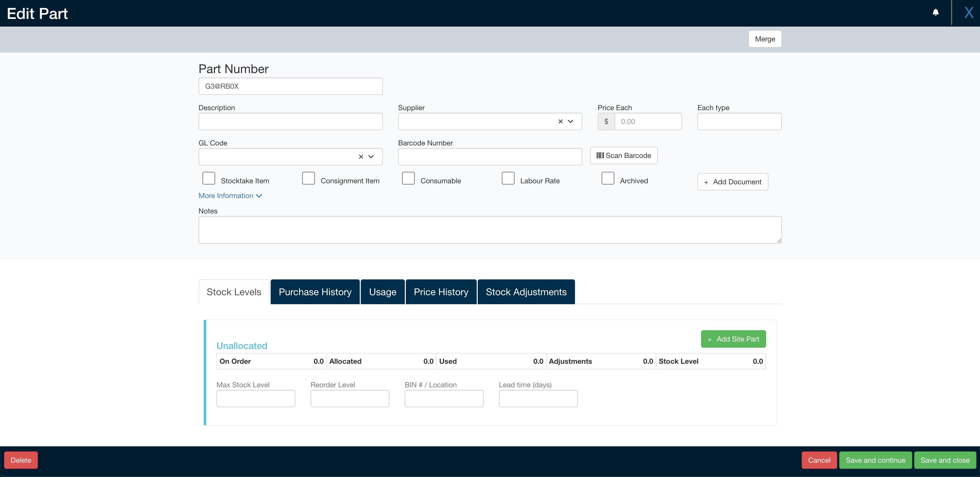The image size is (980, 477).
Task: Click Save and continue button
Action: 875,460
